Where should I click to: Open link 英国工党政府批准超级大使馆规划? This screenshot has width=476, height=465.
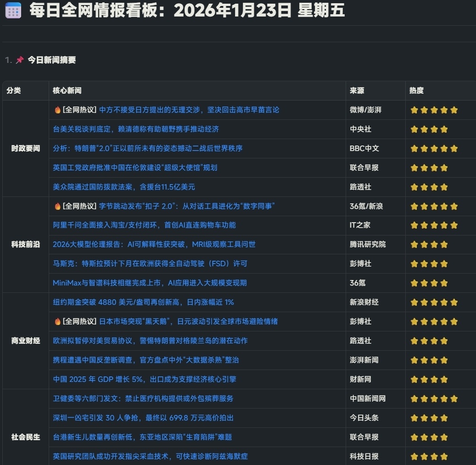point(135,168)
